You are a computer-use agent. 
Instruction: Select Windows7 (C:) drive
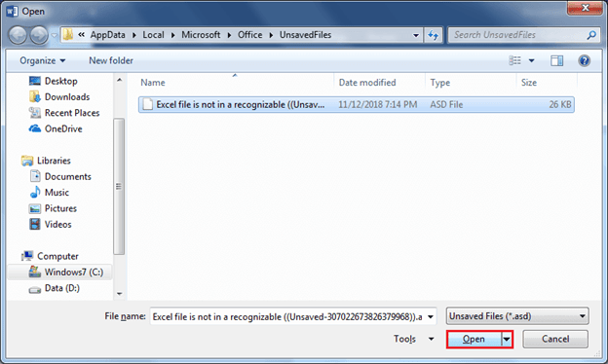[74, 273]
